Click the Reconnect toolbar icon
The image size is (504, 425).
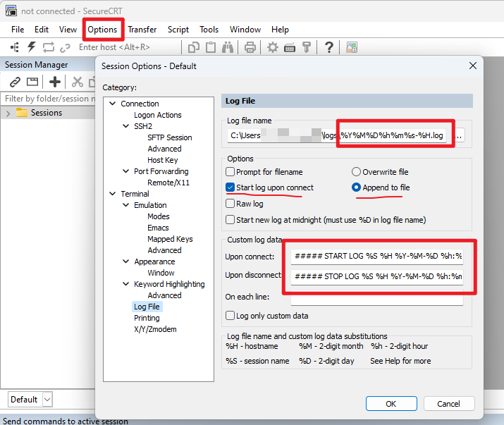[49, 47]
